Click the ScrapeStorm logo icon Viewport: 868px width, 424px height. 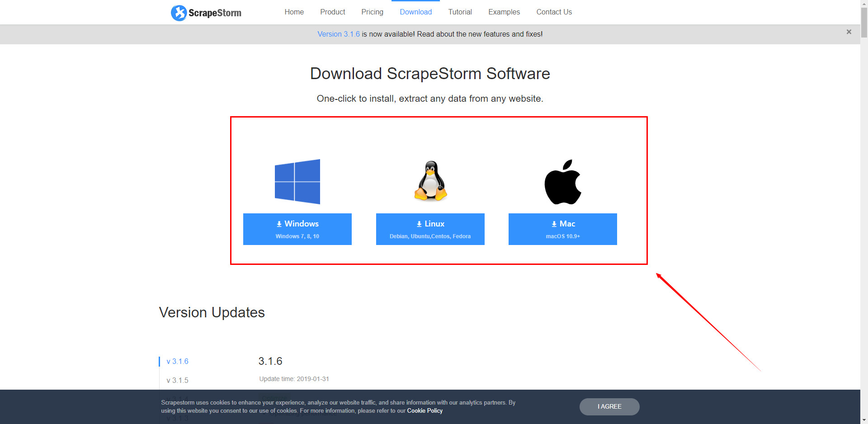[179, 13]
